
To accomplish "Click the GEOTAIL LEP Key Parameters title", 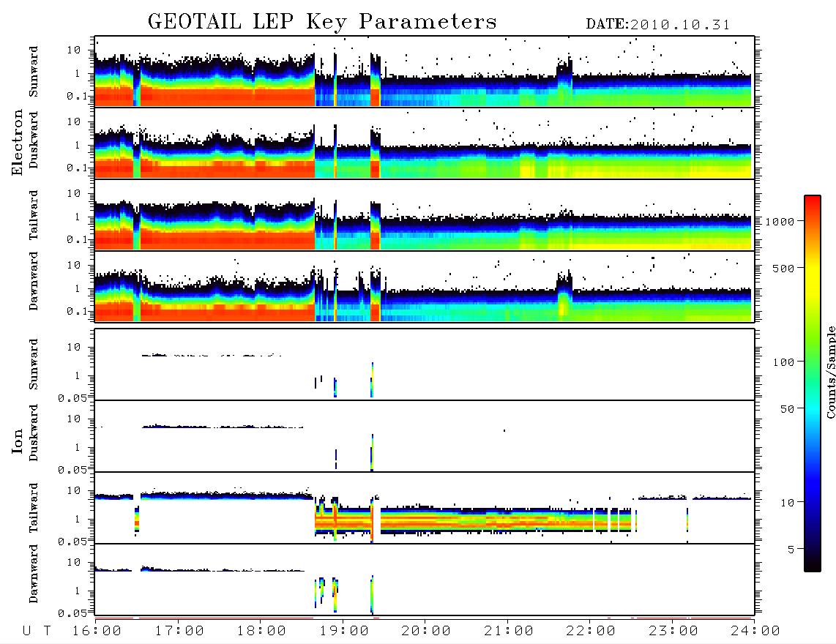I will pyautogui.click(x=322, y=22).
